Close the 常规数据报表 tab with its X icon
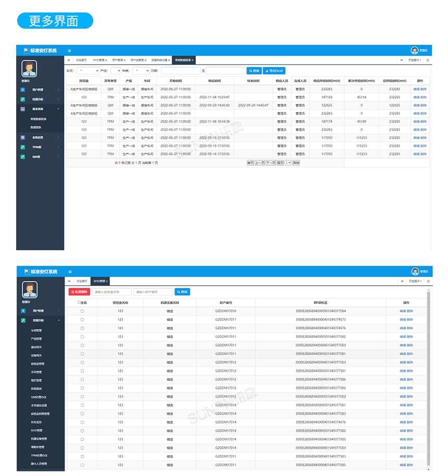 pos(193,60)
